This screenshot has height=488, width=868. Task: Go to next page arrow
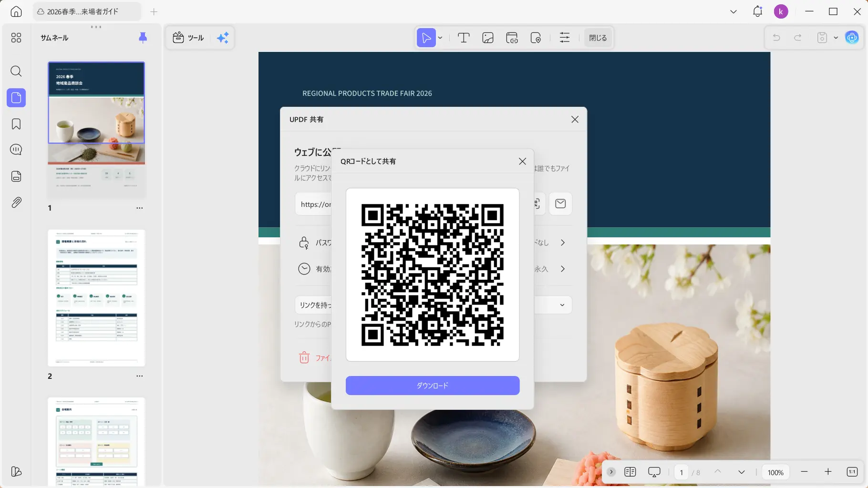742,472
